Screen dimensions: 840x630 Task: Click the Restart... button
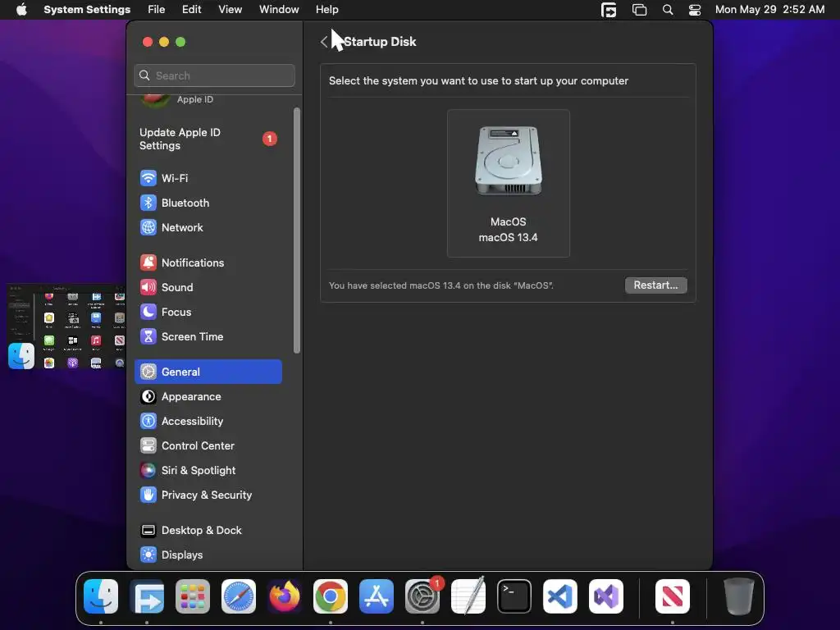655,285
